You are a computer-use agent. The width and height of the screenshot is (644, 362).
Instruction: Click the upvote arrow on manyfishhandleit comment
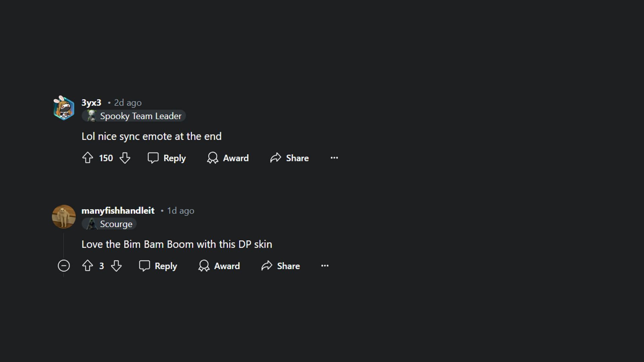point(87,265)
